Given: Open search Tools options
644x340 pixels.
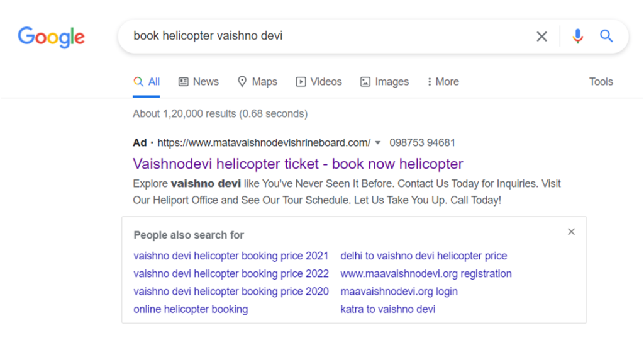Looking at the screenshot, I should click(601, 82).
